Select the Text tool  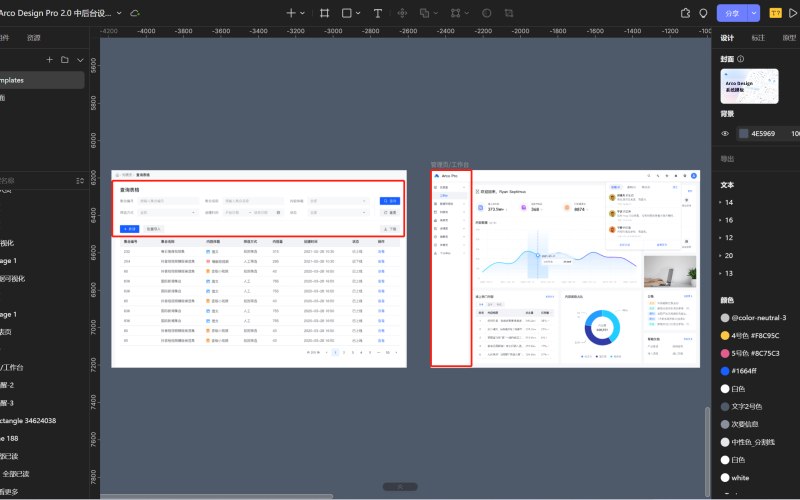pyautogui.click(x=378, y=13)
